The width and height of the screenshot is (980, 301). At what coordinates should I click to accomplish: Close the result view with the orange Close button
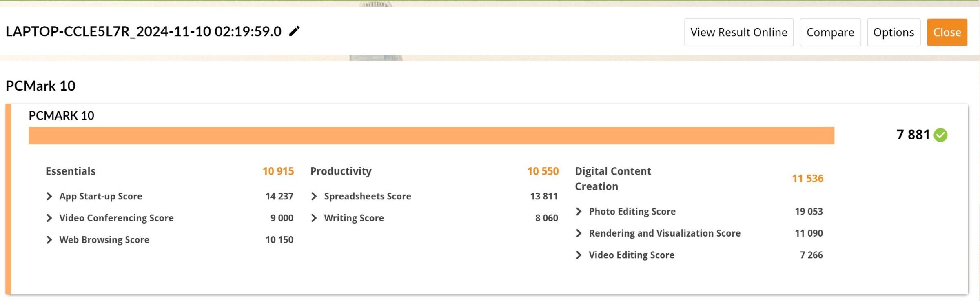click(x=947, y=32)
